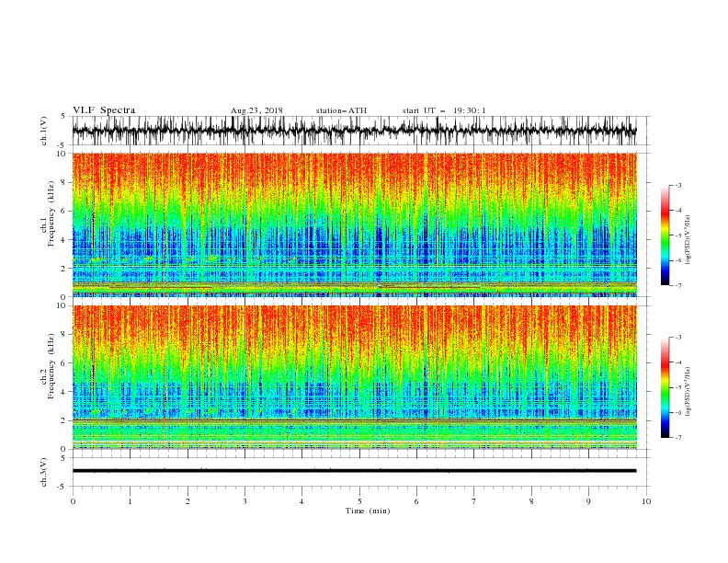Viewport: 728px width, 563px height.
Task: Click tick label "1" on the Time axis
Action: pyautogui.click(x=130, y=501)
